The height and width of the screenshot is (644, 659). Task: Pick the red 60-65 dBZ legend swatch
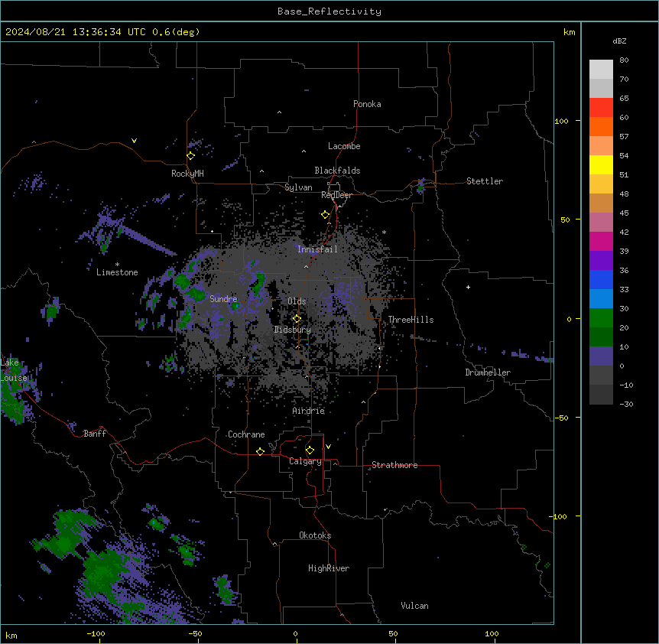point(601,108)
